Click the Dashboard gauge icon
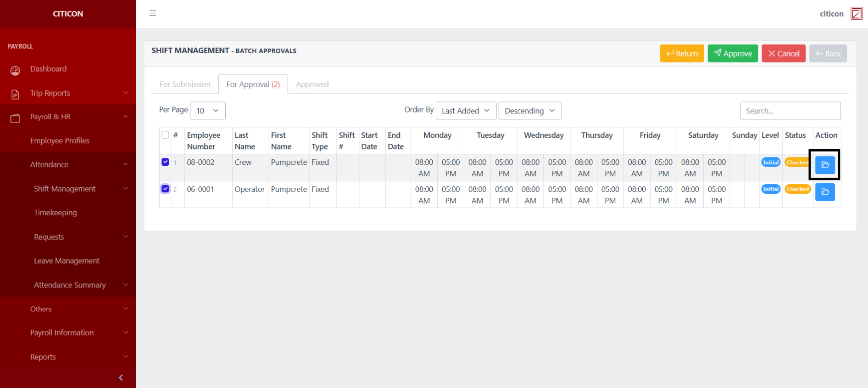 tap(15, 70)
